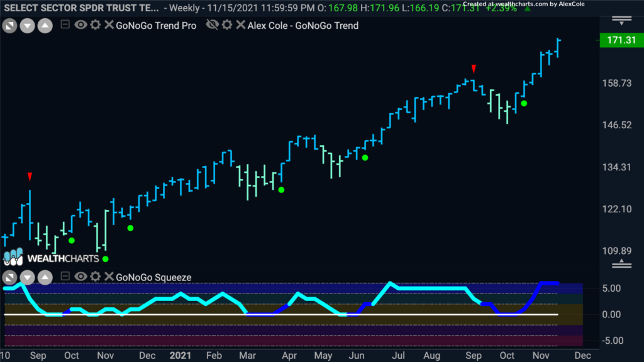
Task: Click the GoNoGo Trend Pro indicator name
Action: pos(156,25)
